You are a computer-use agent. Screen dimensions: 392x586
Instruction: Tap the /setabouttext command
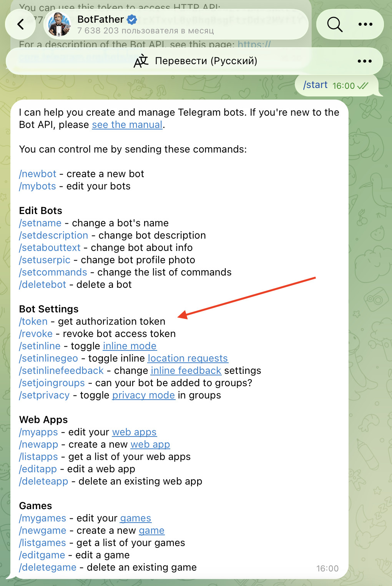pos(50,247)
